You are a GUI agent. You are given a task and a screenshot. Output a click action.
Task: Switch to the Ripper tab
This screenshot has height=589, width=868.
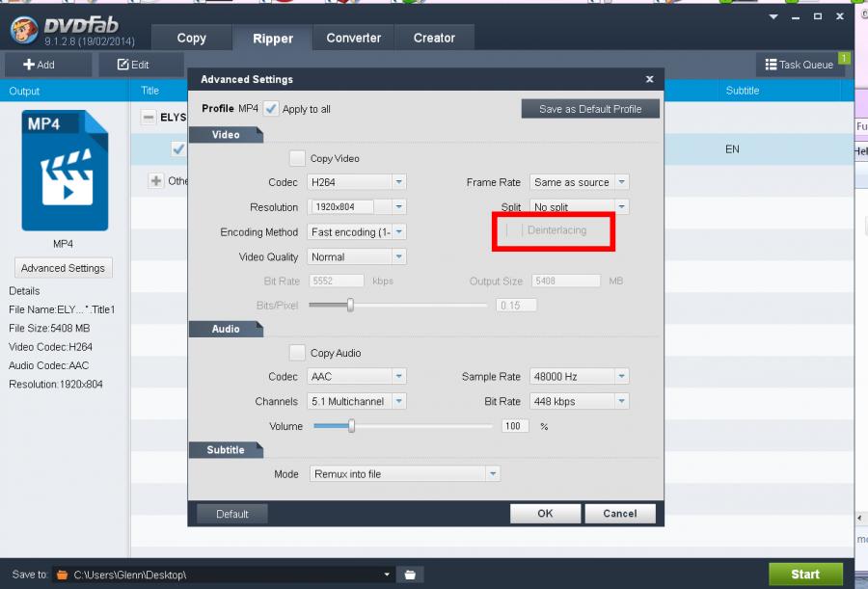click(x=272, y=39)
